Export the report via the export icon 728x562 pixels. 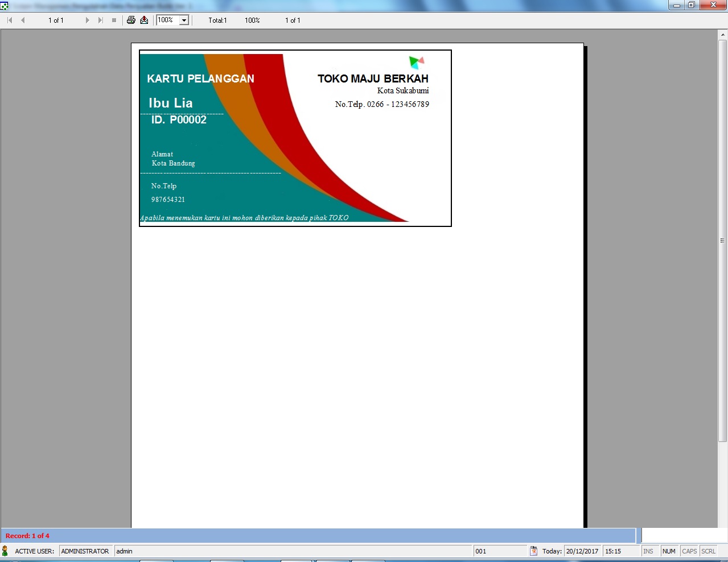pos(144,20)
